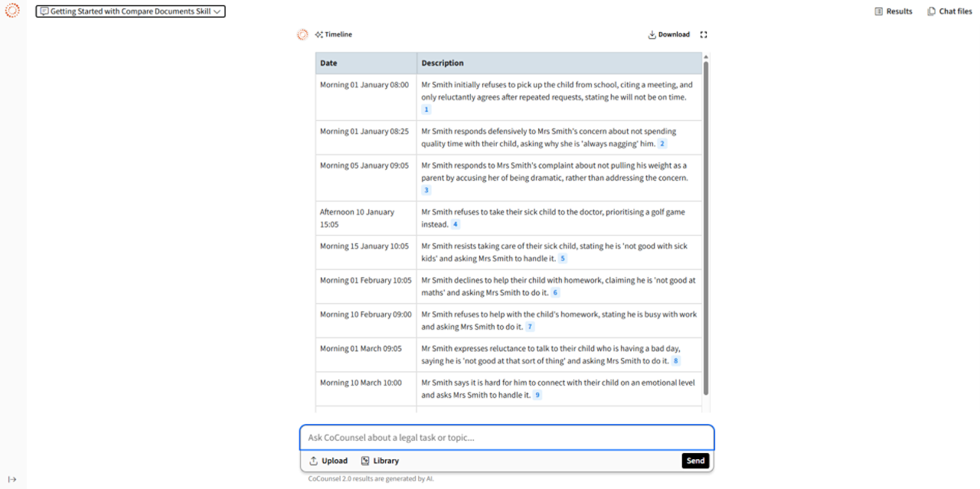
Task: Click citation number 1 in first row
Action: tap(426, 109)
